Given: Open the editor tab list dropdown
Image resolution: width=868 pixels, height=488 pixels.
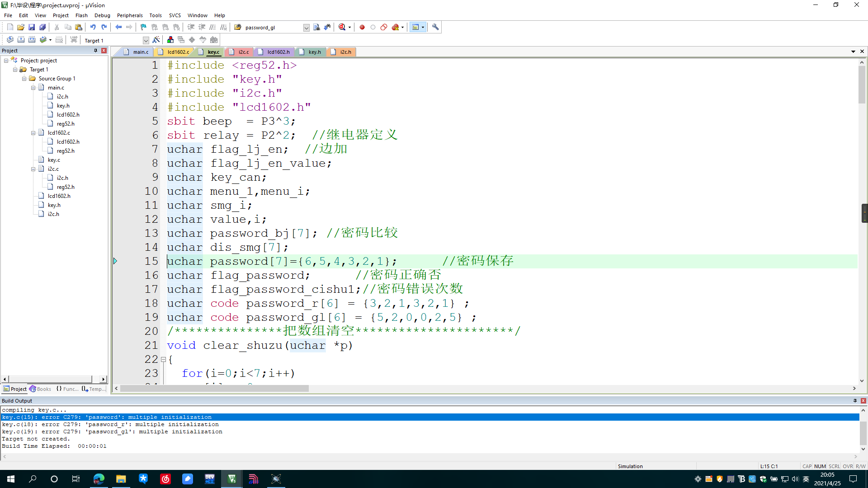Looking at the screenshot, I should click(x=853, y=52).
